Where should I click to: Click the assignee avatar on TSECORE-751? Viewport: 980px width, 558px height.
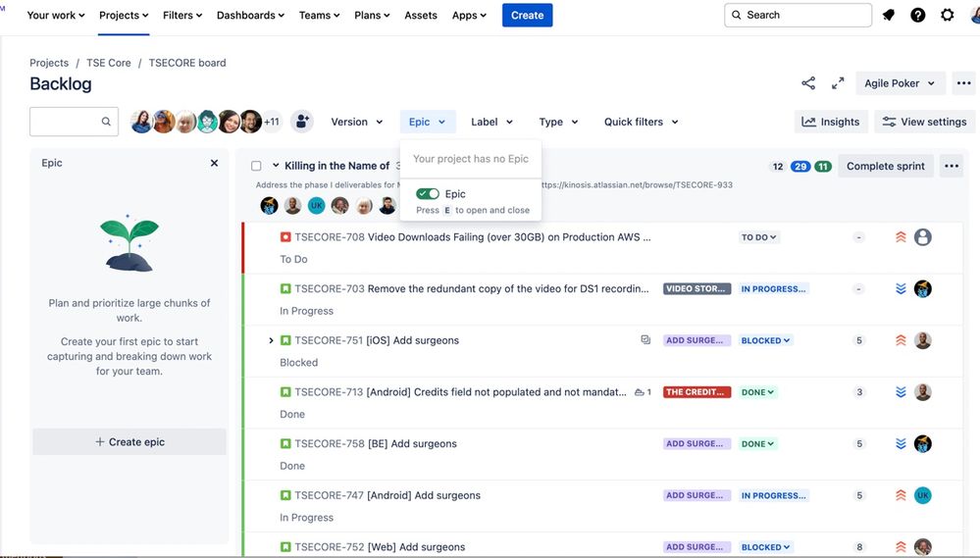tap(922, 340)
